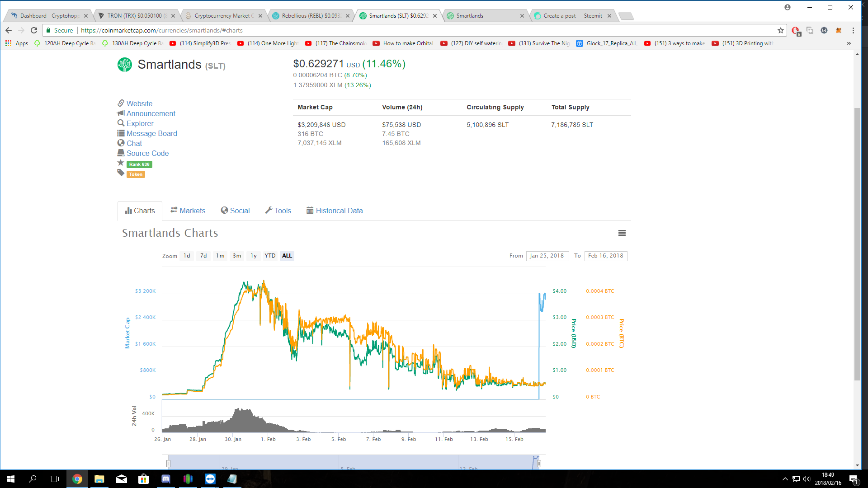
Task: Click the address bar URL
Action: click(x=162, y=30)
